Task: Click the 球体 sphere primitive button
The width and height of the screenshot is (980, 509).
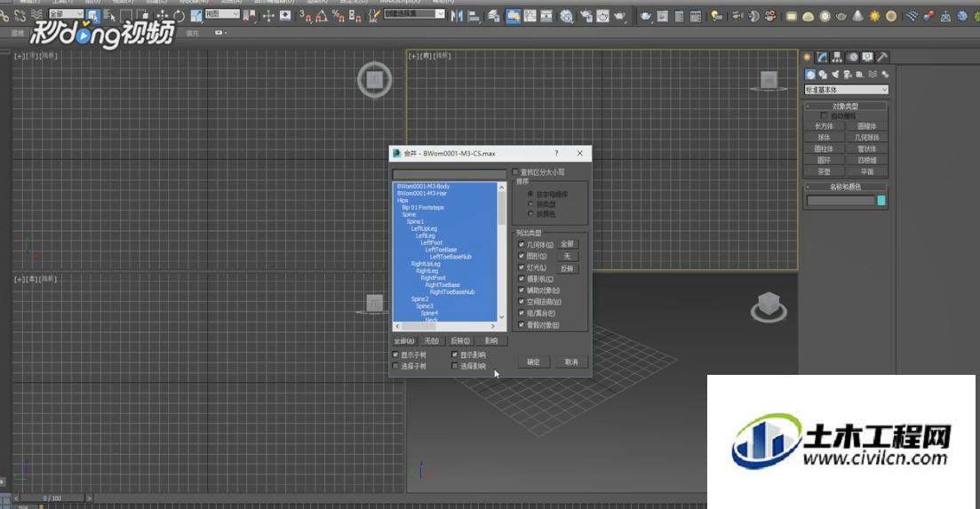Action: (825, 138)
